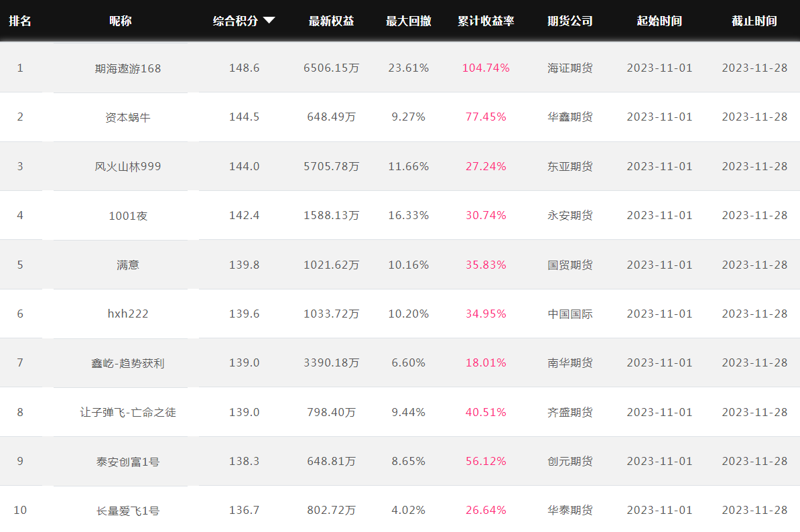Viewport: 800px width, 532px height.
Task: Click return rate 26.64%
Action: tap(486, 510)
